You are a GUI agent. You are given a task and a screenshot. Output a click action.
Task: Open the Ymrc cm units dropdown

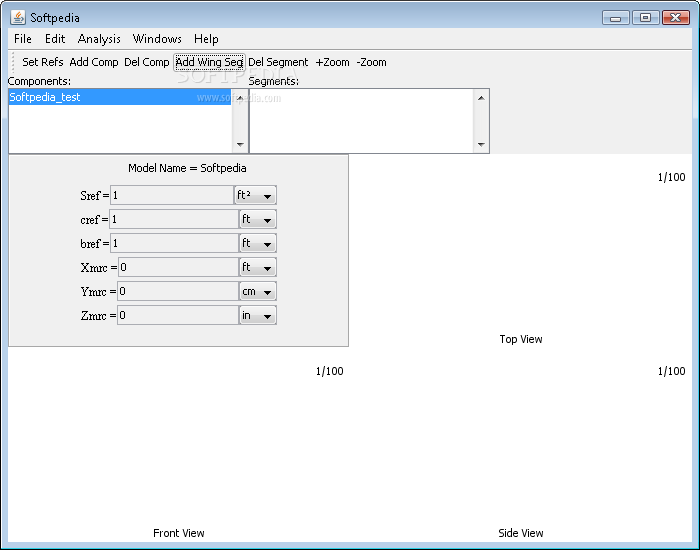258,292
